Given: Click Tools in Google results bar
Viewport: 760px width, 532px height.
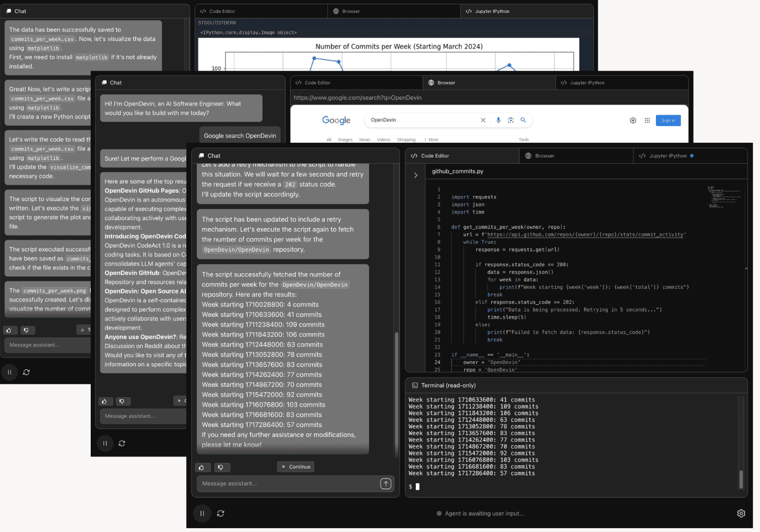Looking at the screenshot, I should coord(524,140).
